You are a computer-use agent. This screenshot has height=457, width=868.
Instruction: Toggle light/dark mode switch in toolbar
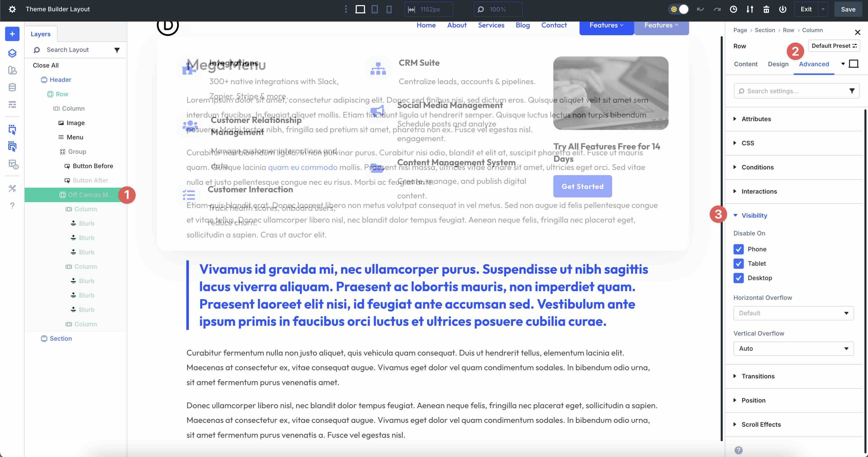tap(678, 9)
